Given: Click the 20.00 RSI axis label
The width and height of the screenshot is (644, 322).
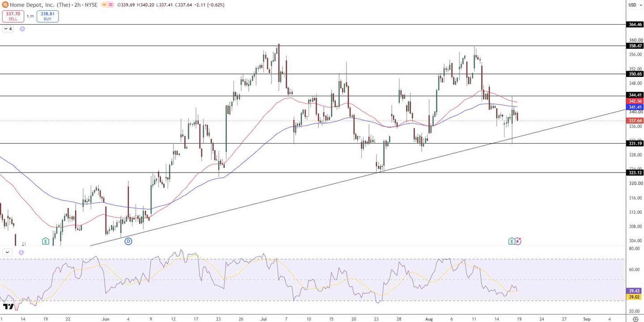Looking at the screenshot, I should [634, 311].
